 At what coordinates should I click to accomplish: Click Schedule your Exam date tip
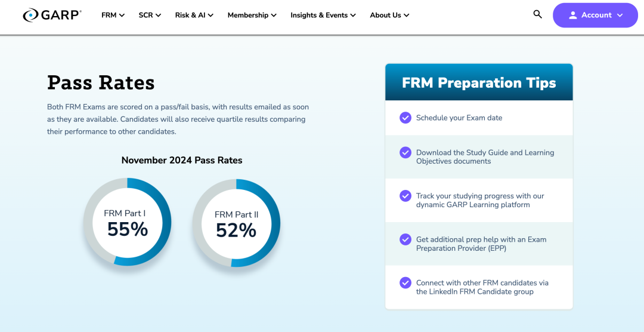coord(459,118)
